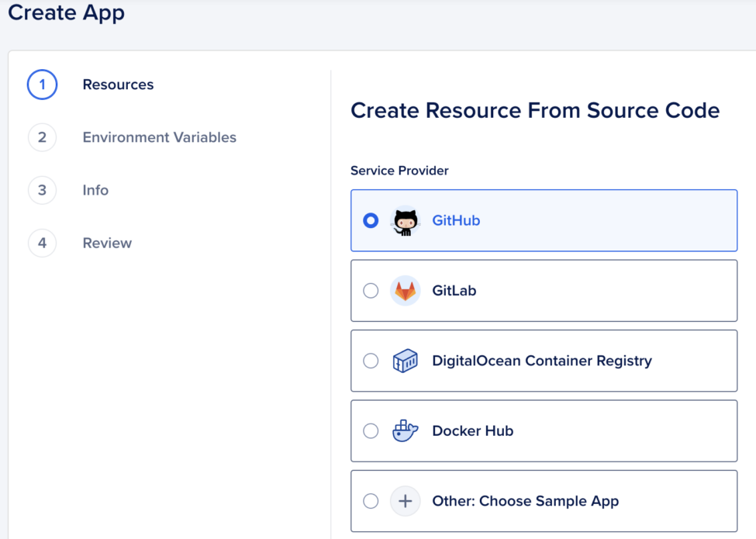Click the plus icon on Choose Sample App
The height and width of the screenshot is (539, 756).
click(x=406, y=501)
